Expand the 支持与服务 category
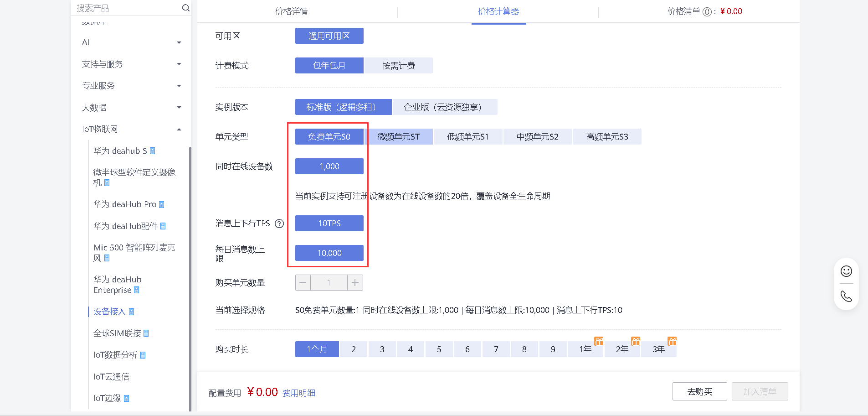Viewport: 868px width, 416px height. click(179, 64)
